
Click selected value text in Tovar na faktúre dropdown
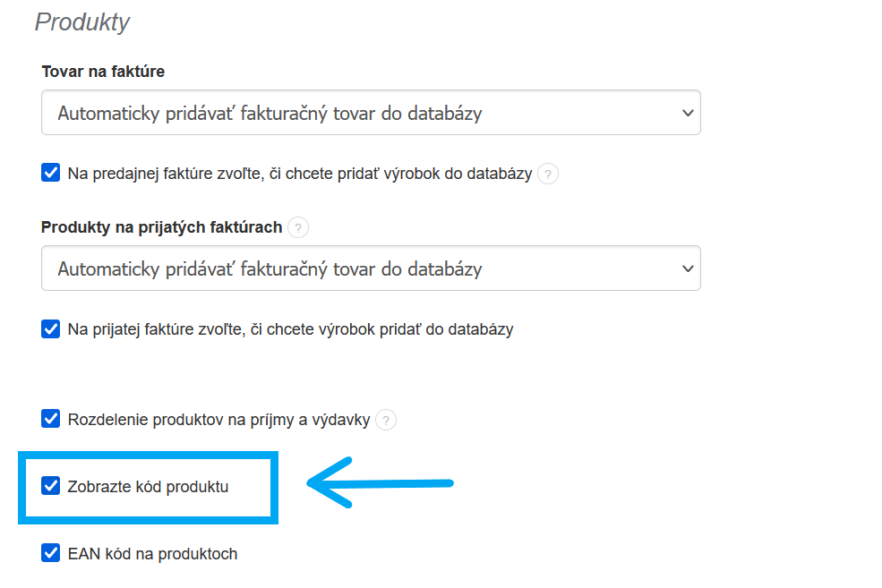point(270,114)
